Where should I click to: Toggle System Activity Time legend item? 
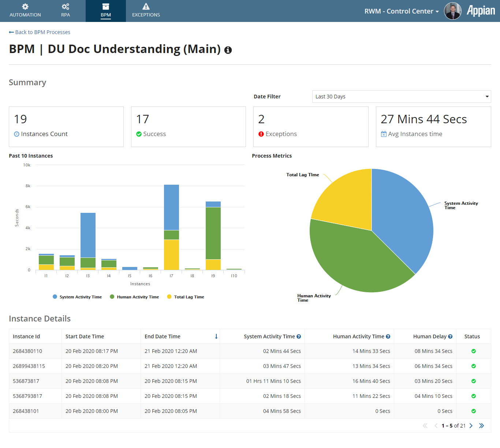77,297
